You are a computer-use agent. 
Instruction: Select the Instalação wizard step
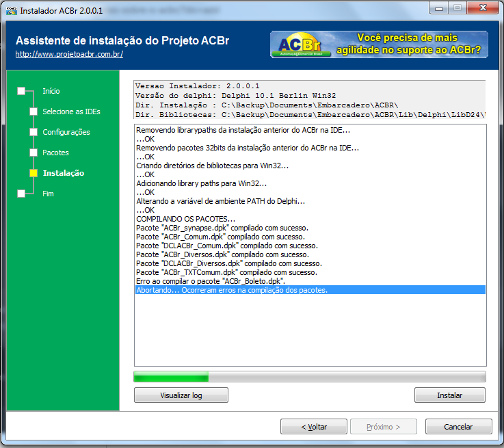coord(64,173)
